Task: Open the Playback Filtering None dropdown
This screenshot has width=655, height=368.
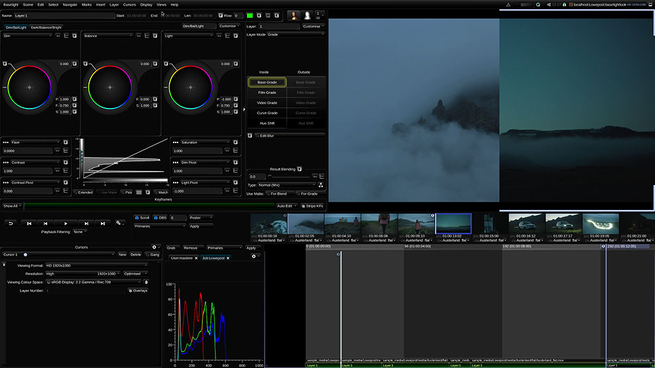Action: pos(79,231)
